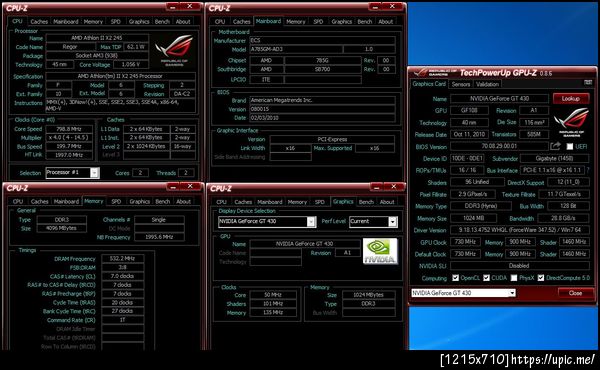Open SPD tab in CPU-Z Mainboard window

(x=318, y=22)
